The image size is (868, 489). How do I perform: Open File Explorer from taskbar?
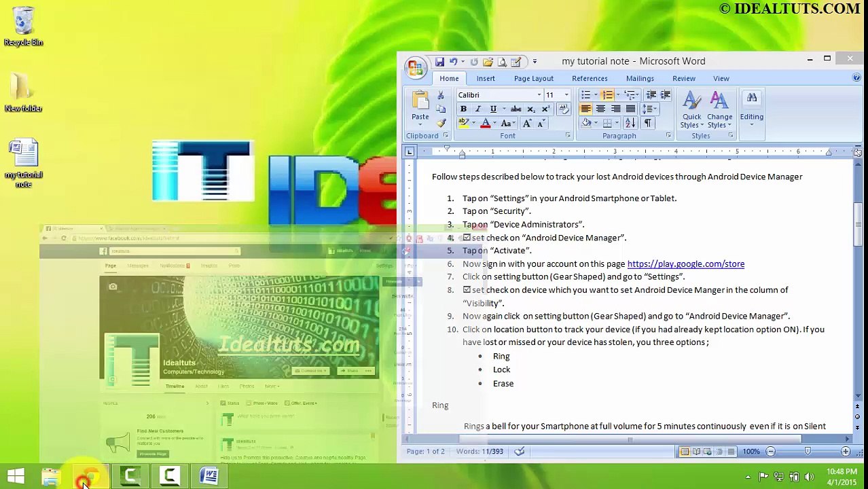coord(51,477)
